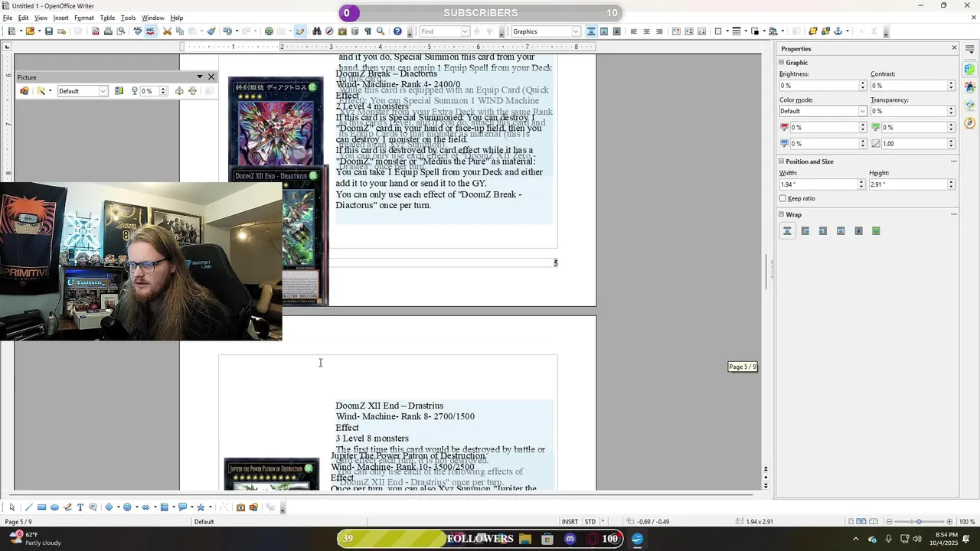This screenshot has height=551, width=980.
Task: Toggle INSRT mode in status bar
Action: point(570,522)
